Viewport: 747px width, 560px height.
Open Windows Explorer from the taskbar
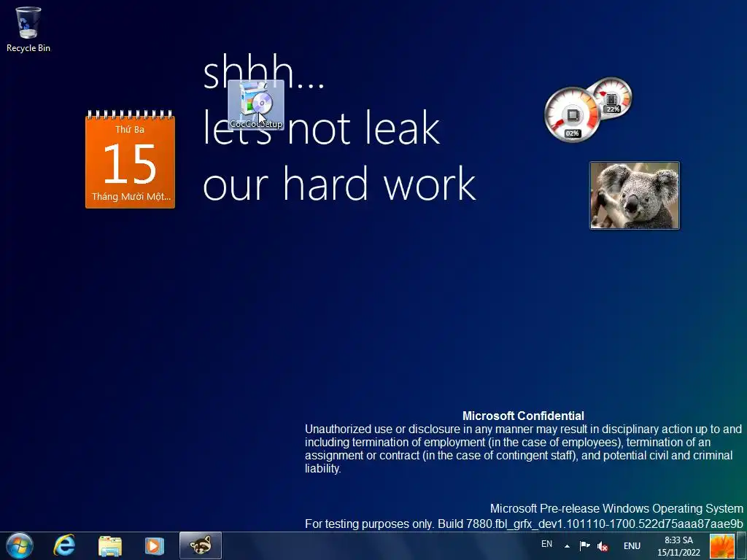pos(110,545)
